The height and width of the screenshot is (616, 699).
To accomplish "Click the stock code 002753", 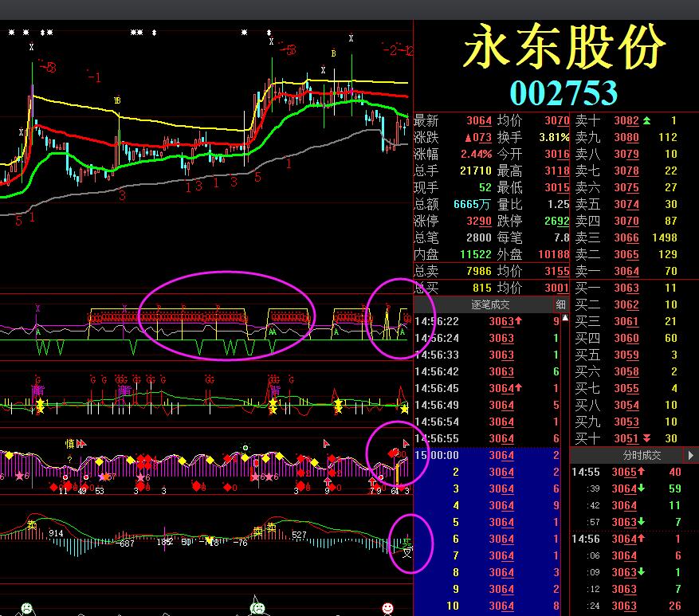I will (564, 92).
